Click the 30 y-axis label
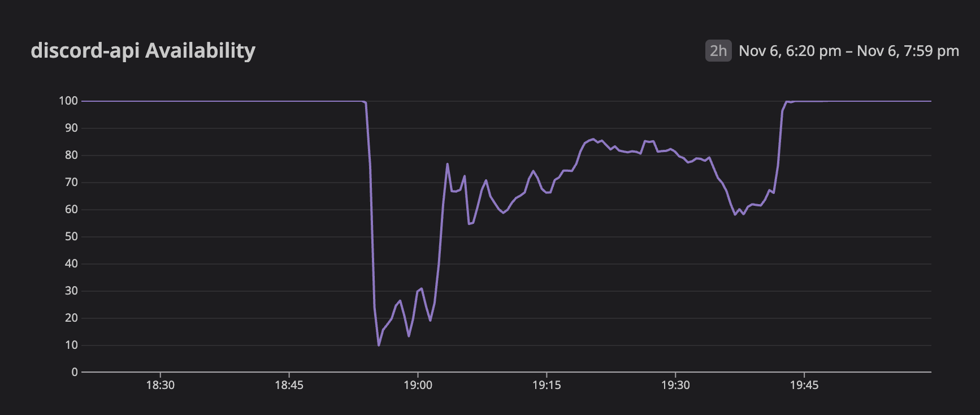 point(71,291)
